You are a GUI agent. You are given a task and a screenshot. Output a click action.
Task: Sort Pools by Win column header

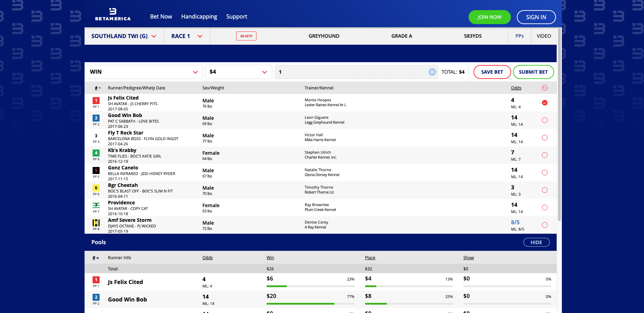[270, 258]
